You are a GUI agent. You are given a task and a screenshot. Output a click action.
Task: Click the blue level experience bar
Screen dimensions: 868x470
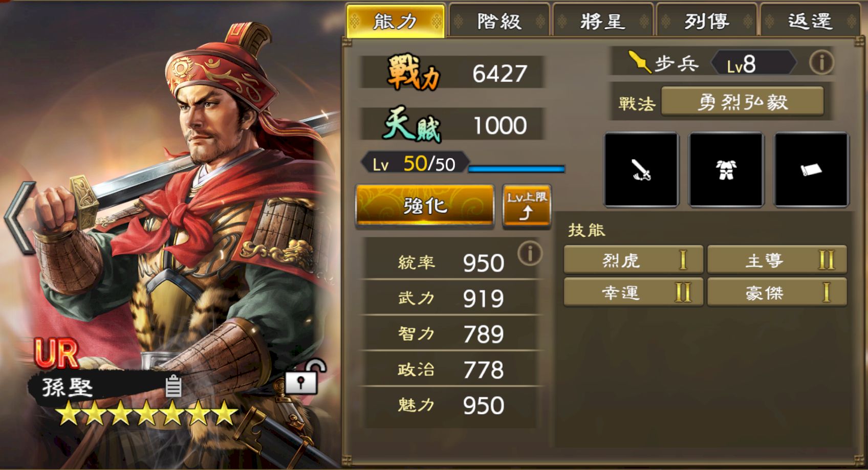(x=516, y=169)
